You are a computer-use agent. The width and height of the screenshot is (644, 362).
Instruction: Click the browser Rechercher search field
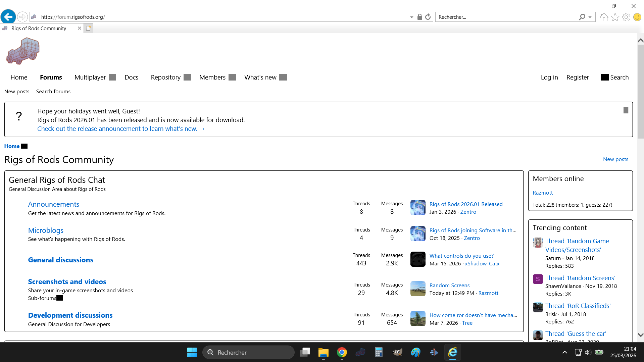coord(507,17)
